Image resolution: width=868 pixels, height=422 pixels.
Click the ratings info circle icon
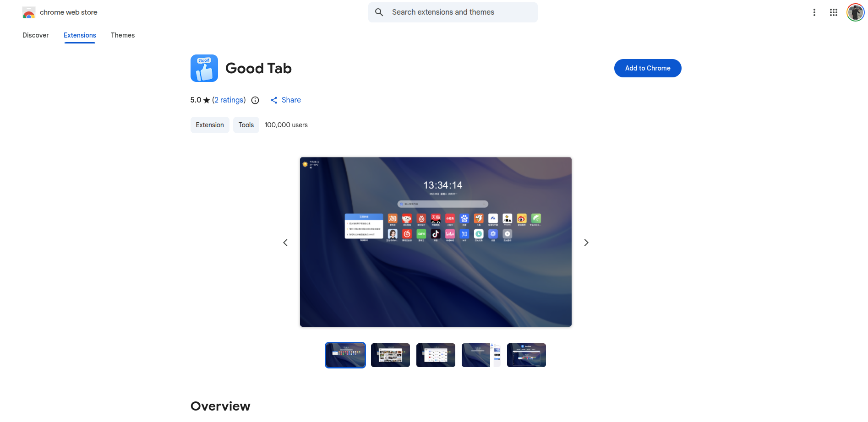pos(255,100)
